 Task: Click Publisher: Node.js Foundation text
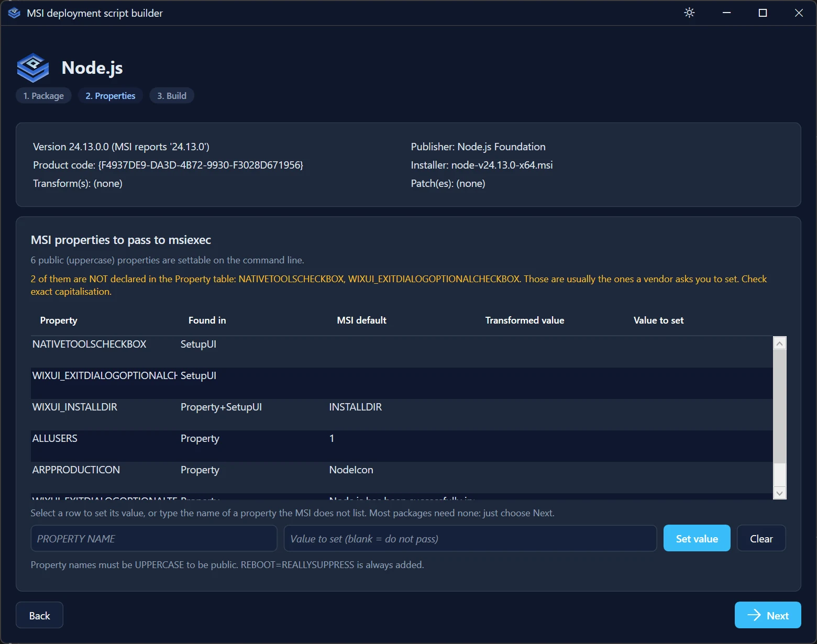point(478,147)
